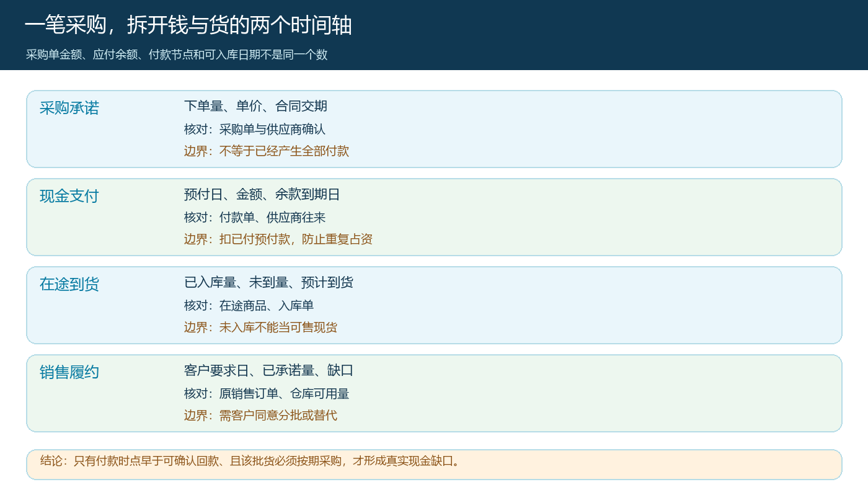Click the text 核对：付款单、供应商往来
Image resolution: width=868 pixels, height=487 pixels.
pyautogui.click(x=255, y=217)
